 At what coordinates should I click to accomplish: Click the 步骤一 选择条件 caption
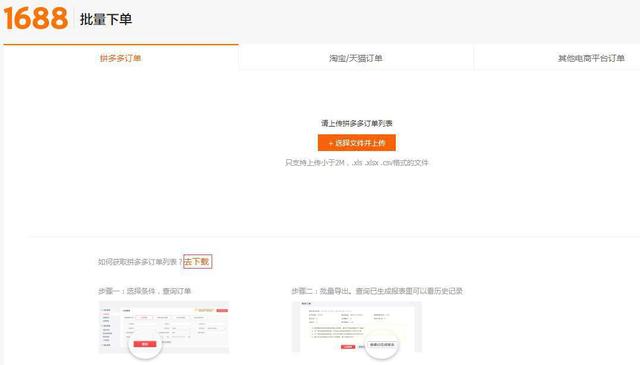tap(144, 291)
